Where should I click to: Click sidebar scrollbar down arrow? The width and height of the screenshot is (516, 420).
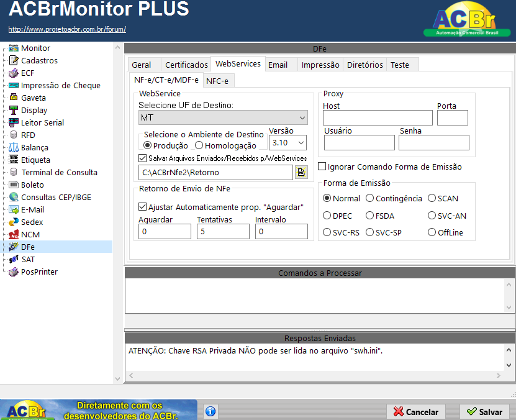[x=118, y=379]
